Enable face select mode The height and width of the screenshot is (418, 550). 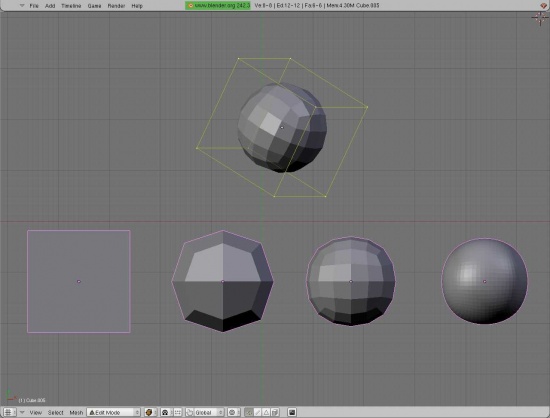pos(266,412)
